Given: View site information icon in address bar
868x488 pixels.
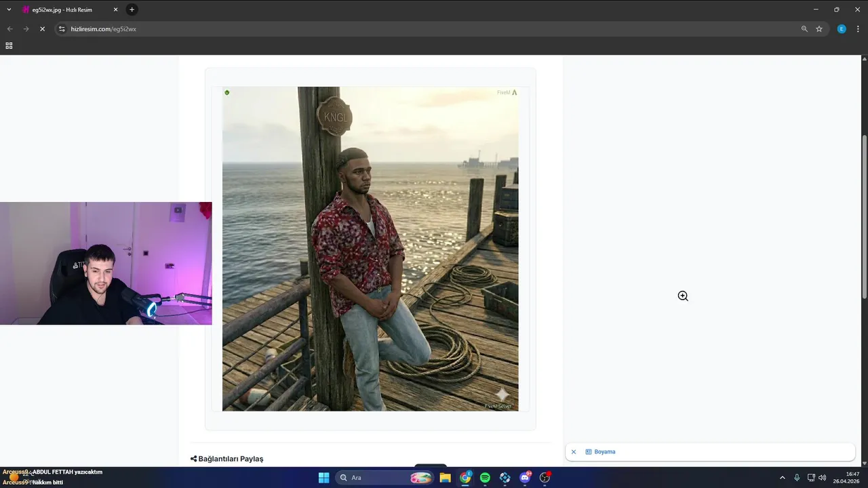Looking at the screenshot, I should [x=62, y=29].
